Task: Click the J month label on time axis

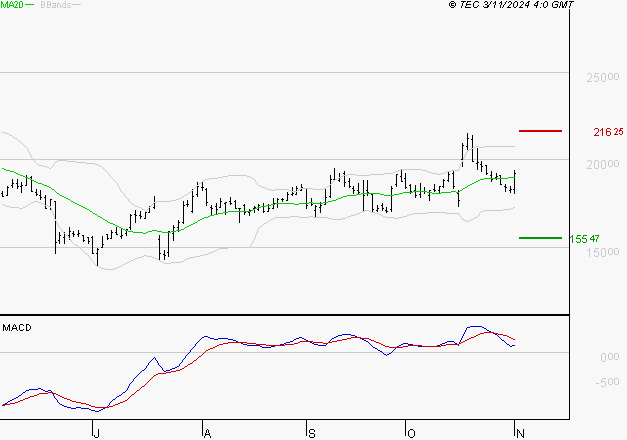Action: point(96,434)
